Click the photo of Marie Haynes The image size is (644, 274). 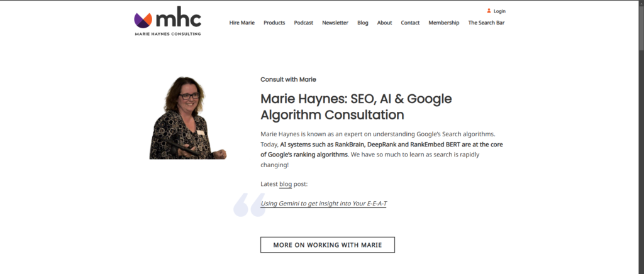[187, 118]
